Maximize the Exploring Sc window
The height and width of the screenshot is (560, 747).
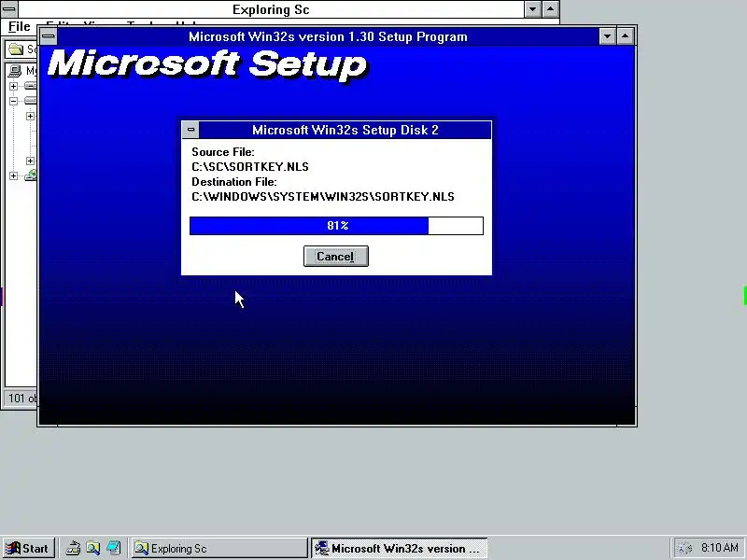tap(550, 9)
